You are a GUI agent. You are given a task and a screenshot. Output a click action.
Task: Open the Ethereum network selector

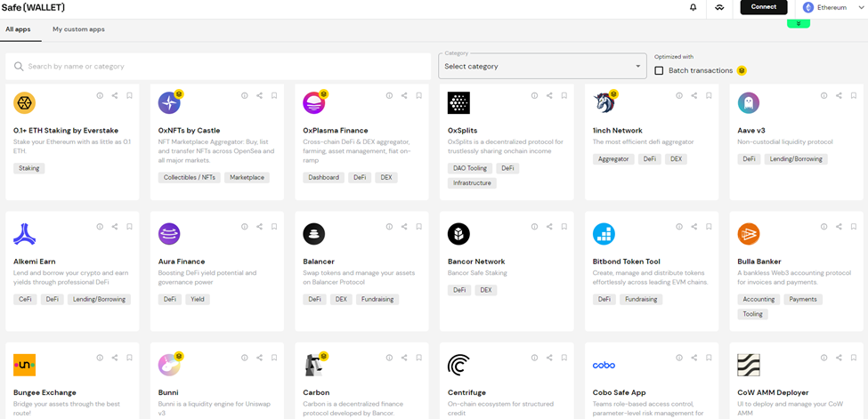[x=832, y=8]
